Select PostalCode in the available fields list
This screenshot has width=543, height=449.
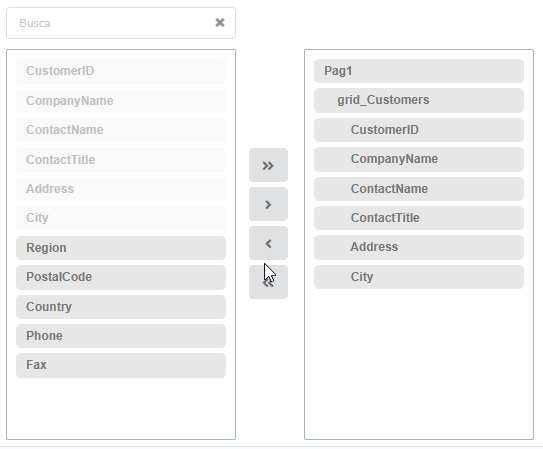(x=121, y=277)
